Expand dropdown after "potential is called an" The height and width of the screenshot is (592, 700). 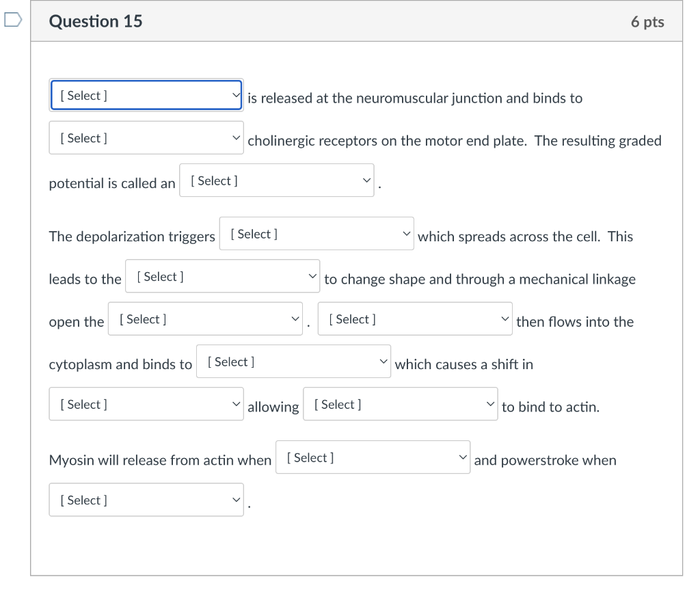click(277, 180)
